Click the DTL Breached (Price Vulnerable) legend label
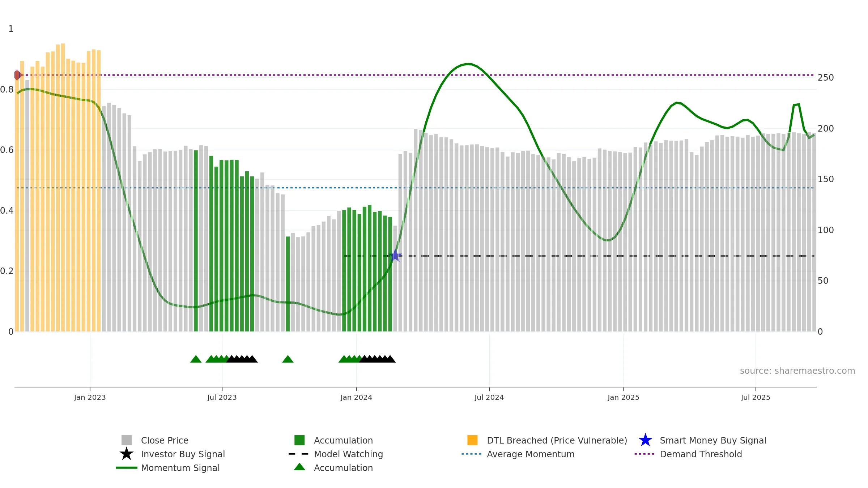This screenshot has width=868, height=488. click(557, 440)
